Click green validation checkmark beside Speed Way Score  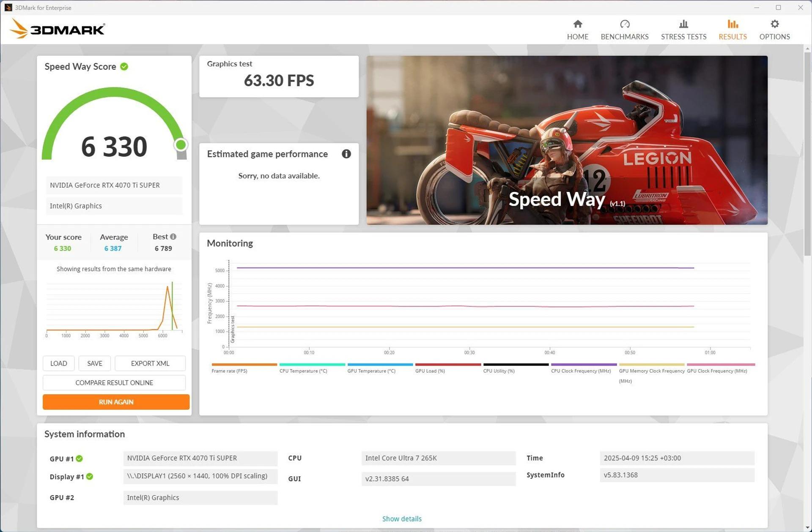[x=124, y=66]
